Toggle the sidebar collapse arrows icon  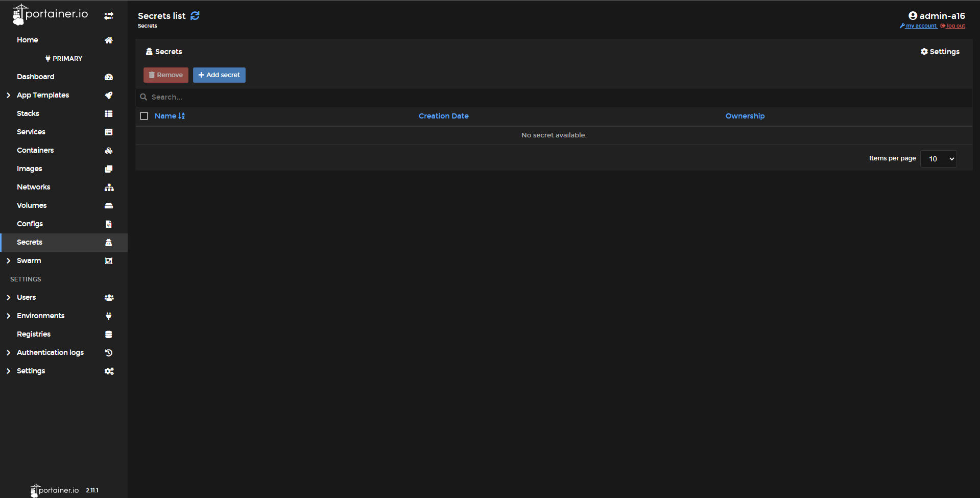click(x=109, y=16)
